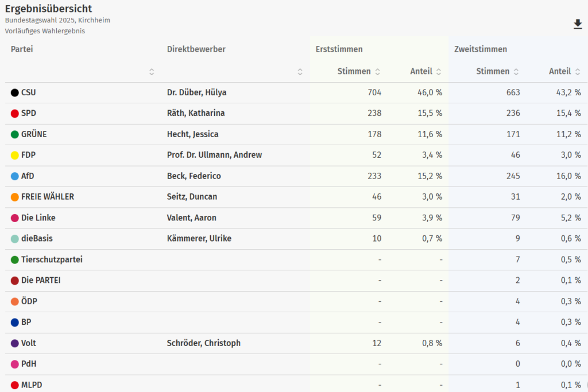588x392 pixels.
Task: Click the Die PARTEI color dot
Action: 14,281
